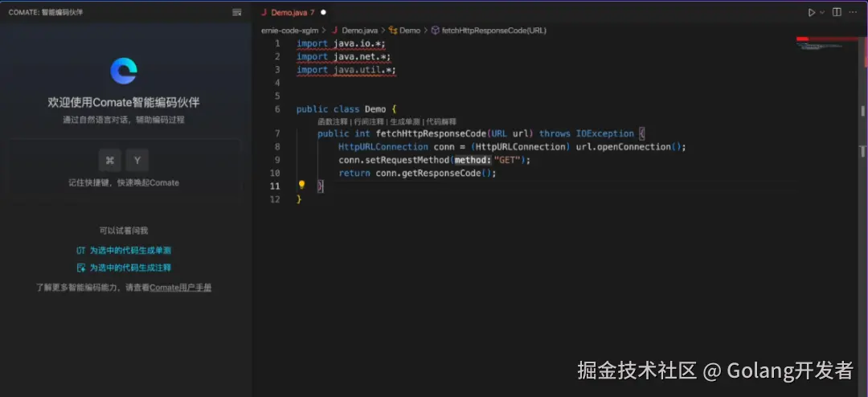Click the 'import java.net.*;' line

pyautogui.click(x=344, y=56)
